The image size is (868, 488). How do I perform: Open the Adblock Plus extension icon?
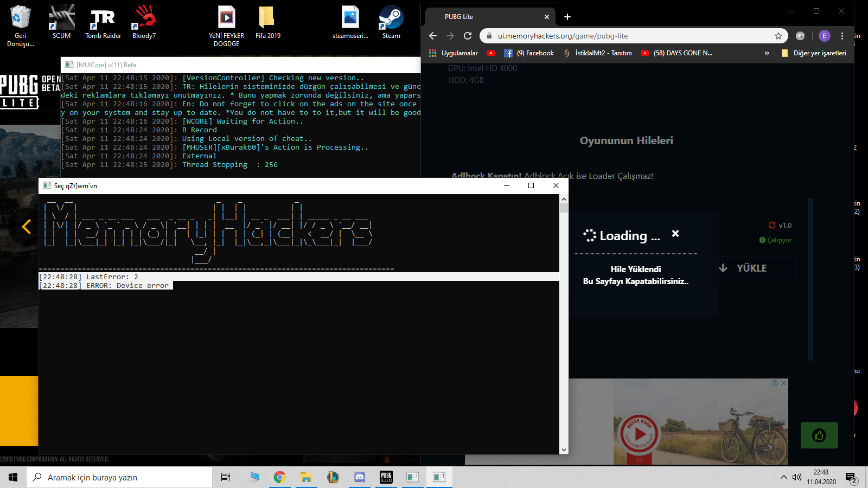pos(800,36)
